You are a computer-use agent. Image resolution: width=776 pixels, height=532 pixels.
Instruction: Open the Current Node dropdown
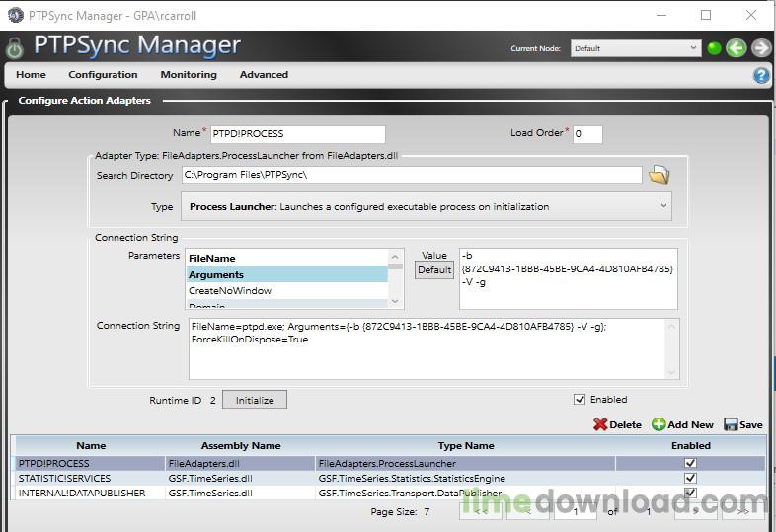[635, 48]
